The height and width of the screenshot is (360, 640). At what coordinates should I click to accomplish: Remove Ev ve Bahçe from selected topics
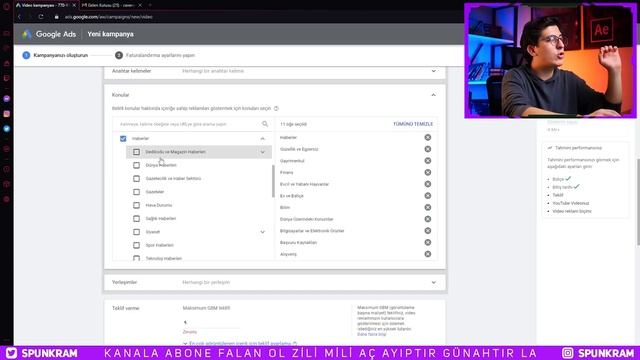click(x=427, y=196)
